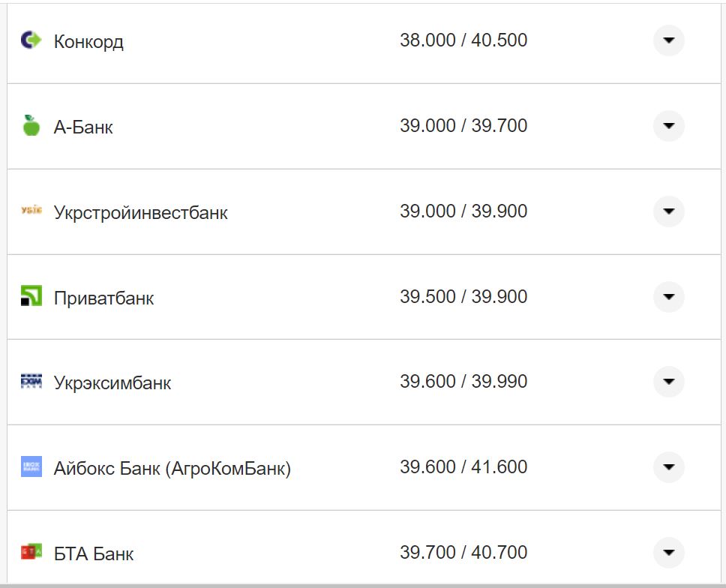Expand the А-Банк row dropdown arrow
The height and width of the screenshot is (588, 726).
(x=668, y=126)
